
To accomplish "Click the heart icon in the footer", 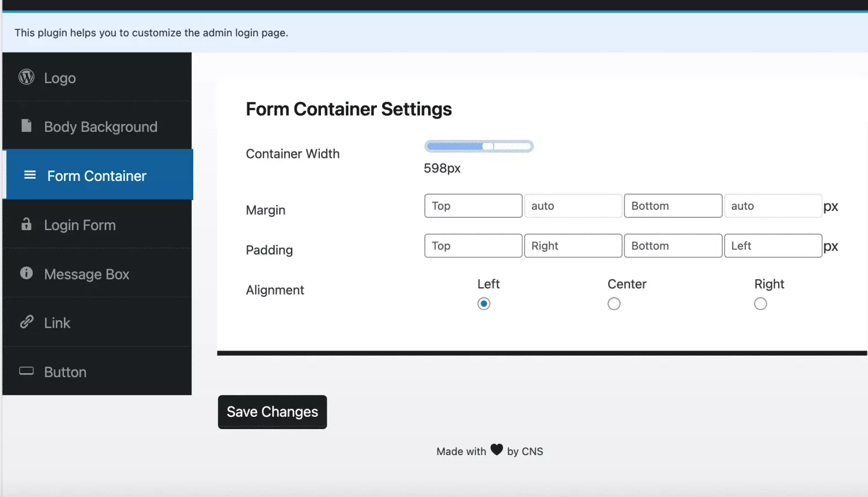I will 496,450.
